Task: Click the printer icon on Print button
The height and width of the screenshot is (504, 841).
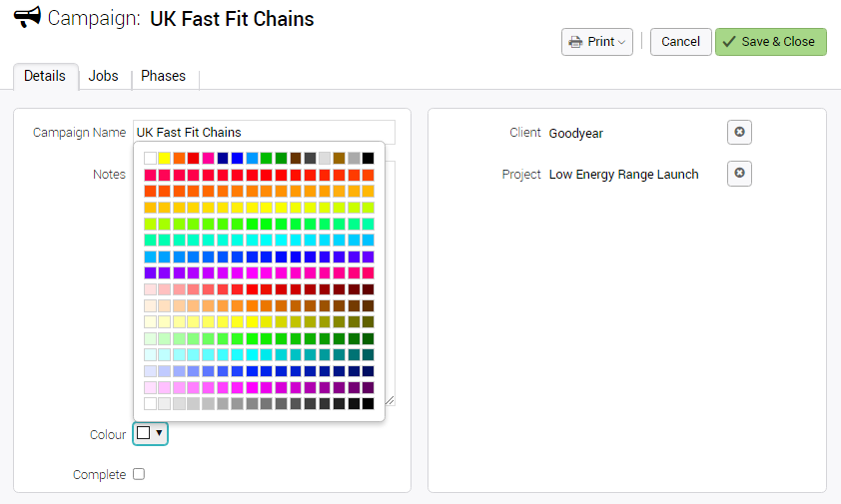Action: 575,42
